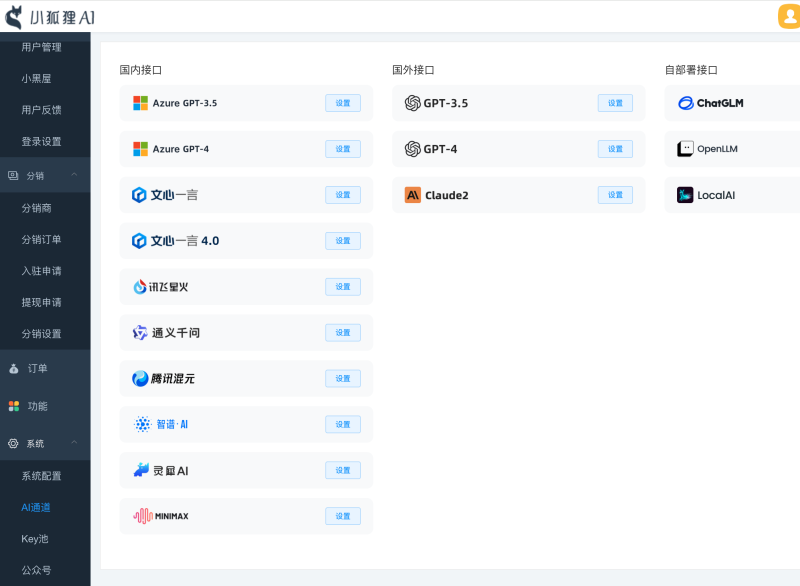Click the 订单 money bag icon
Screen dimensions: 800x586
[x=14, y=368]
